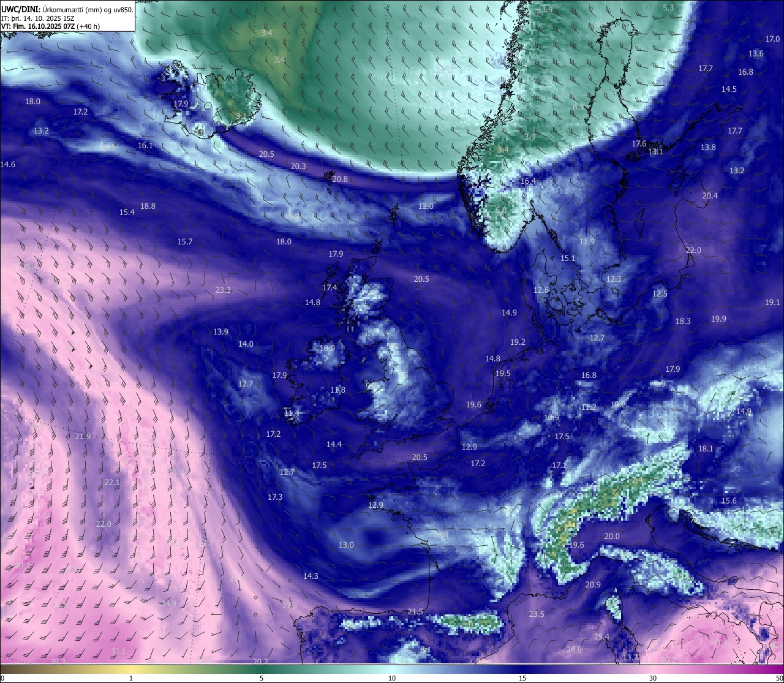Viewport: 784px width, 683px height.
Task: Click the 15.6 value label
Action: click(729, 500)
